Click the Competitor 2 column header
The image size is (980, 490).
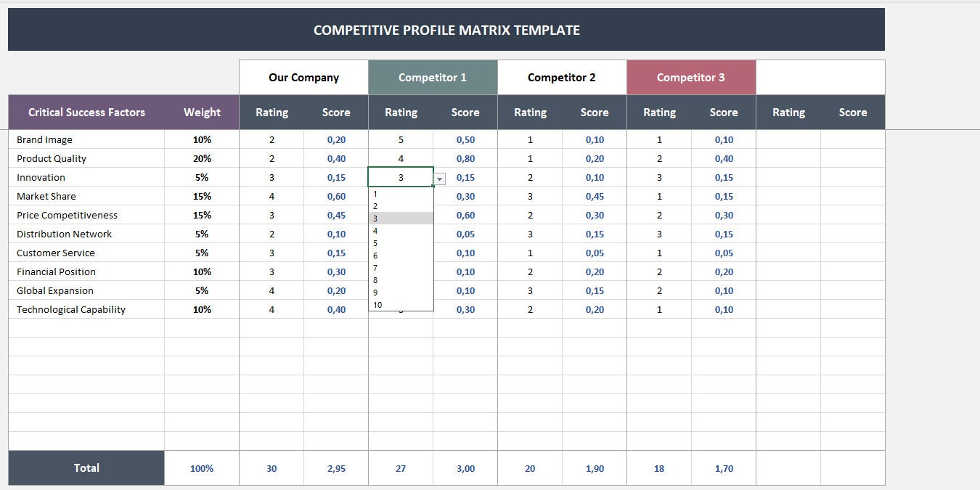pyautogui.click(x=561, y=77)
